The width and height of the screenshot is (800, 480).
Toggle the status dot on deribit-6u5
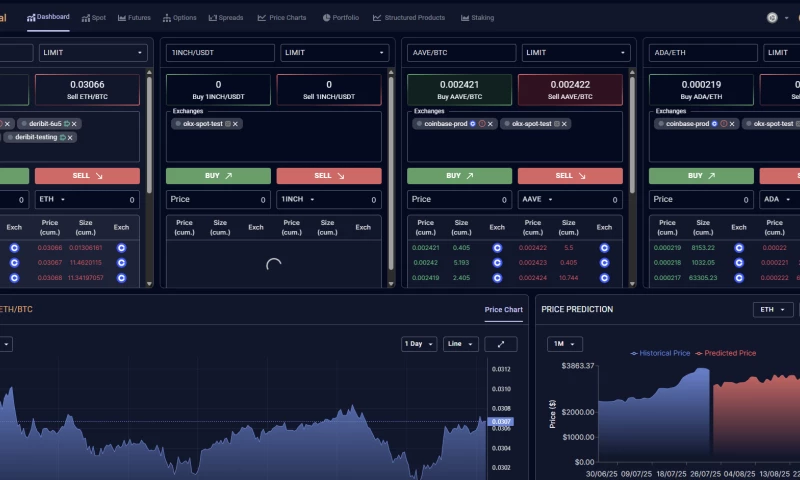(x=24, y=124)
